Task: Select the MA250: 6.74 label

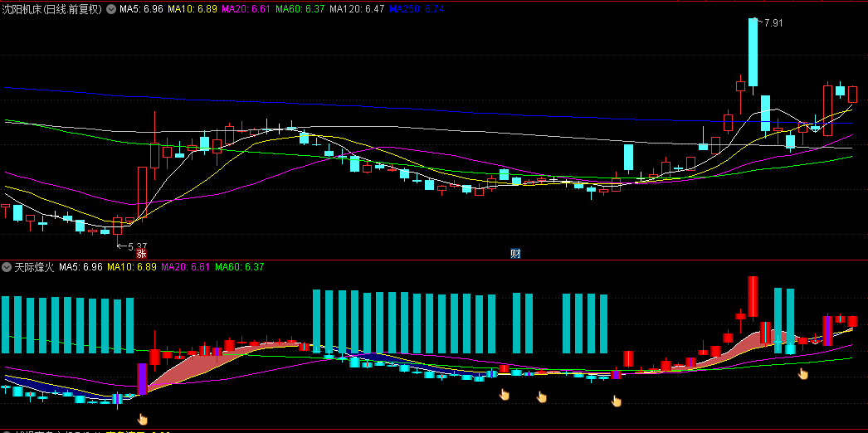Action: pyautogui.click(x=417, y=9)
